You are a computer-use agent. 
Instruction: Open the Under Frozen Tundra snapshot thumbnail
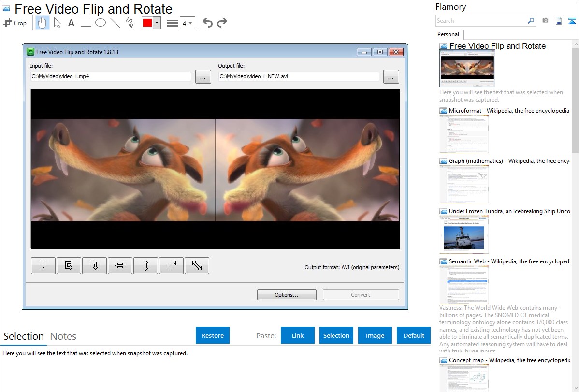pyautogui.click(x=464, y=234)
